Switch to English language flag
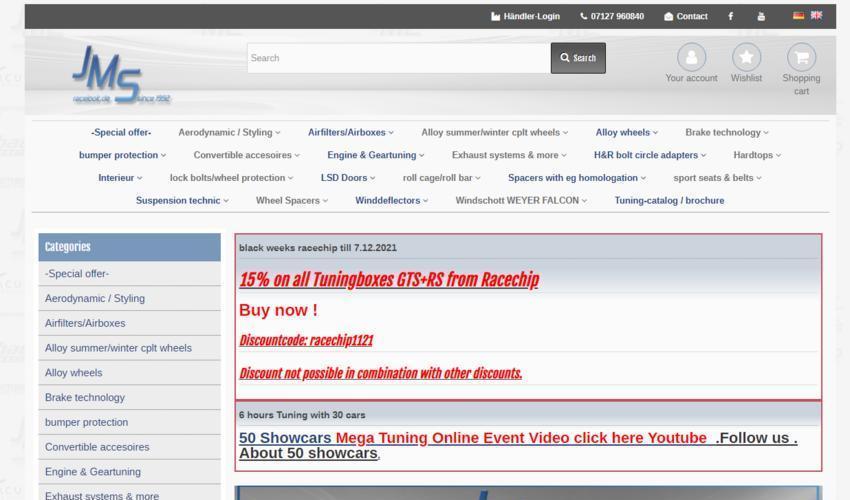 [816, 16]
